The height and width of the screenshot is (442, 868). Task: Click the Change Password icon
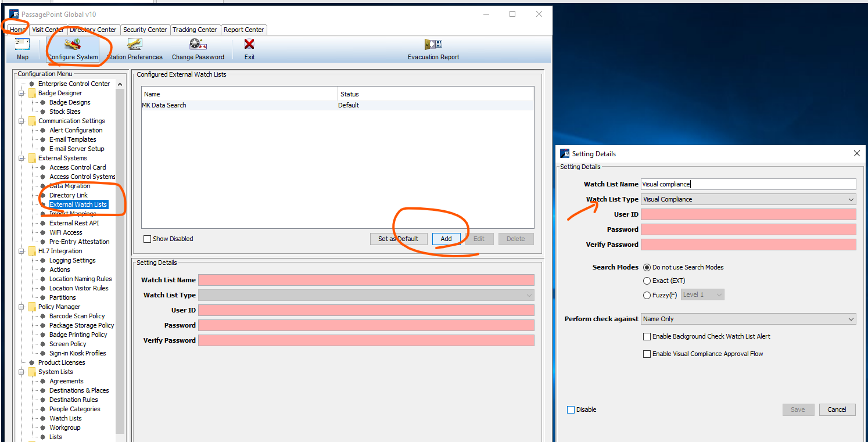198,44
